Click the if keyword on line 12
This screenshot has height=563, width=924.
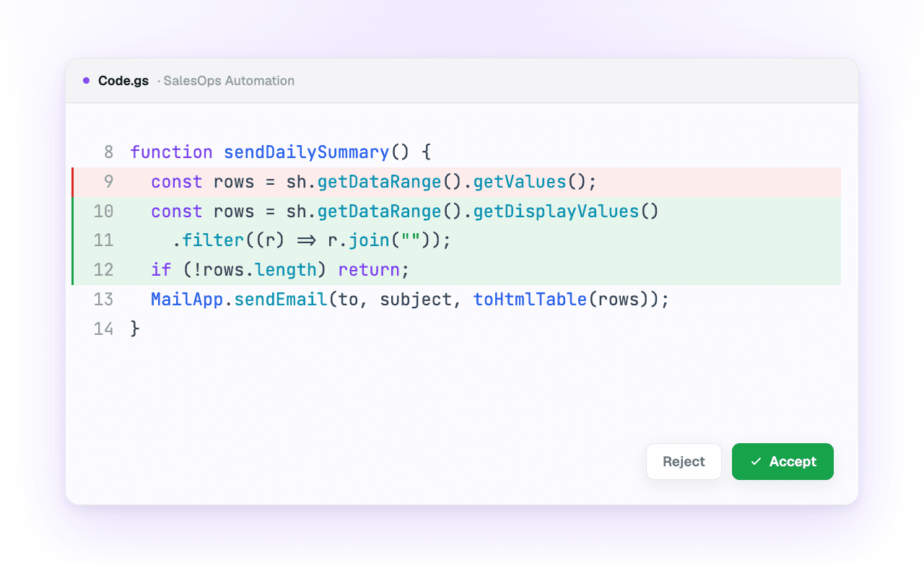[x=161, y=270]
